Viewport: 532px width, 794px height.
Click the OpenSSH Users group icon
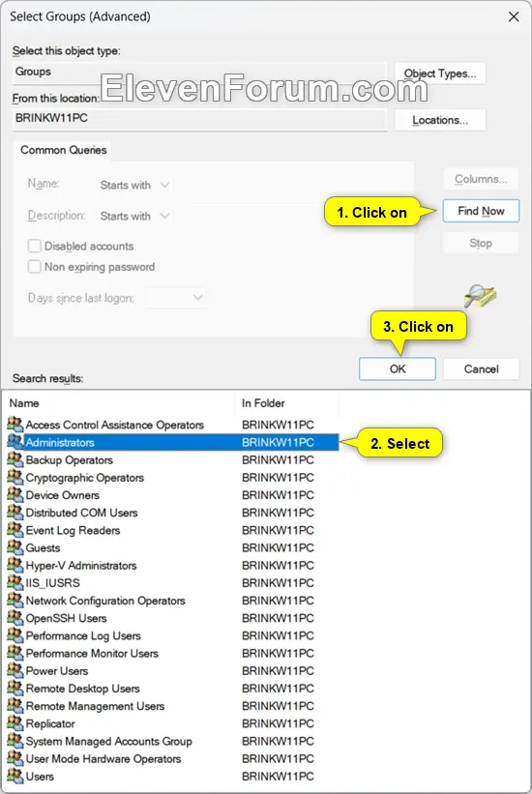15,617
